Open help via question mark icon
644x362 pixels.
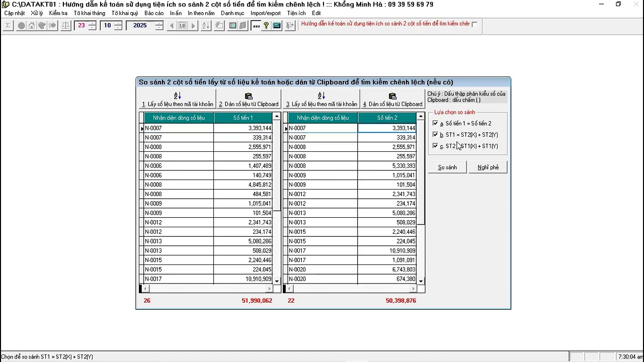point(266,26)
